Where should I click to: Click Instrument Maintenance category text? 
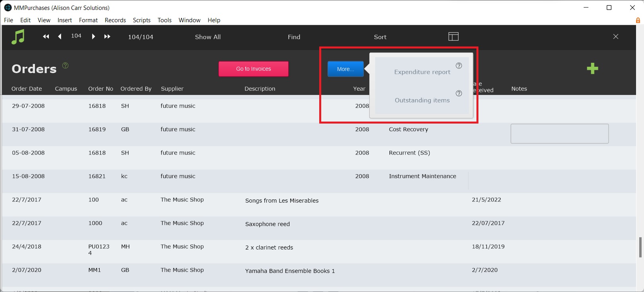pyautogui.click(x=422, y=176)
